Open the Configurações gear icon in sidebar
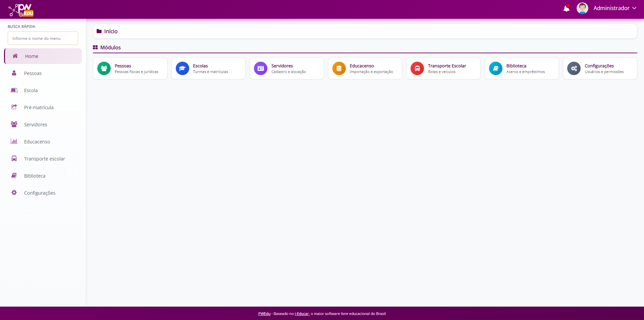The width and height of the screenshot is (644, 320). point(14,192)
